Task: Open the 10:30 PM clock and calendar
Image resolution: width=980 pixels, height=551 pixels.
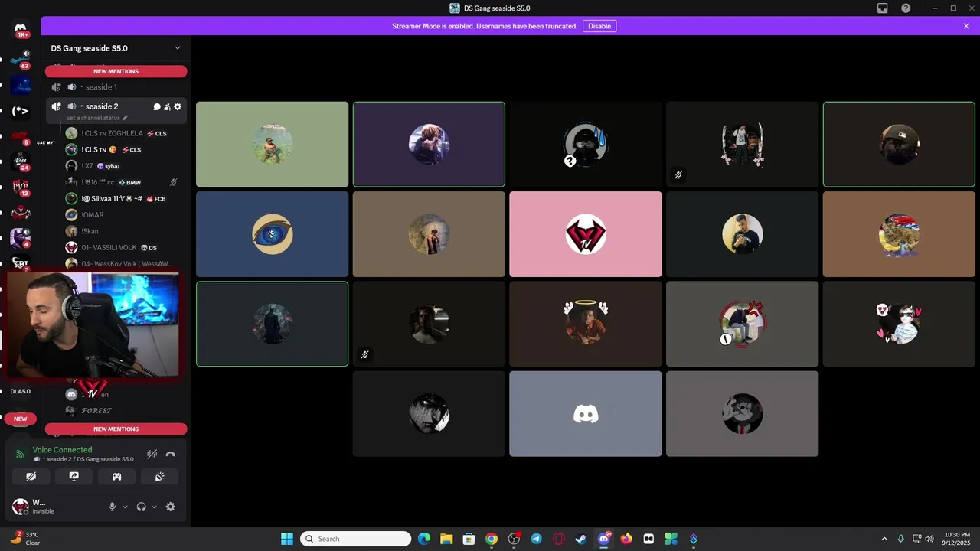Action: pyautogui.click(x=957, y=539)
